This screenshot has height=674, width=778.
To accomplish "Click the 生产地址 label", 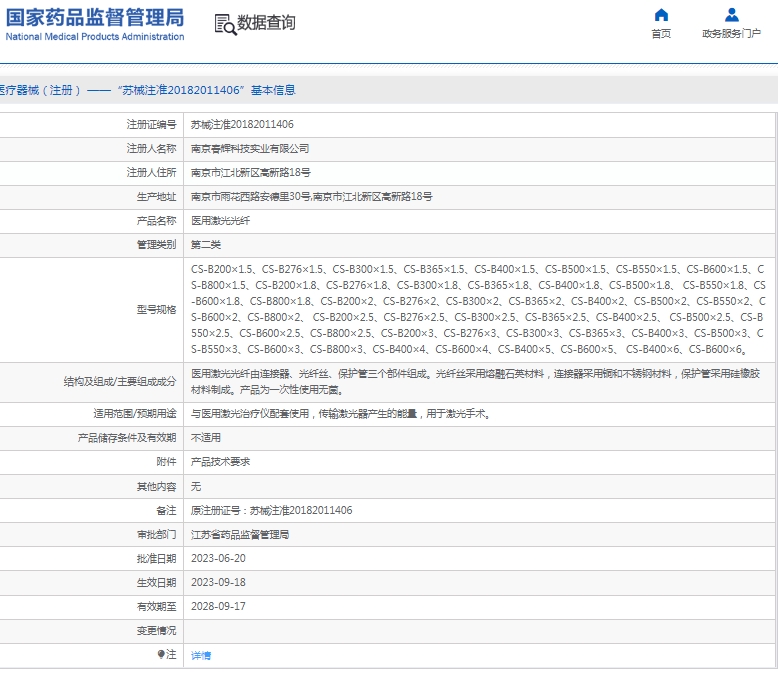I will (x=156, y=197).
